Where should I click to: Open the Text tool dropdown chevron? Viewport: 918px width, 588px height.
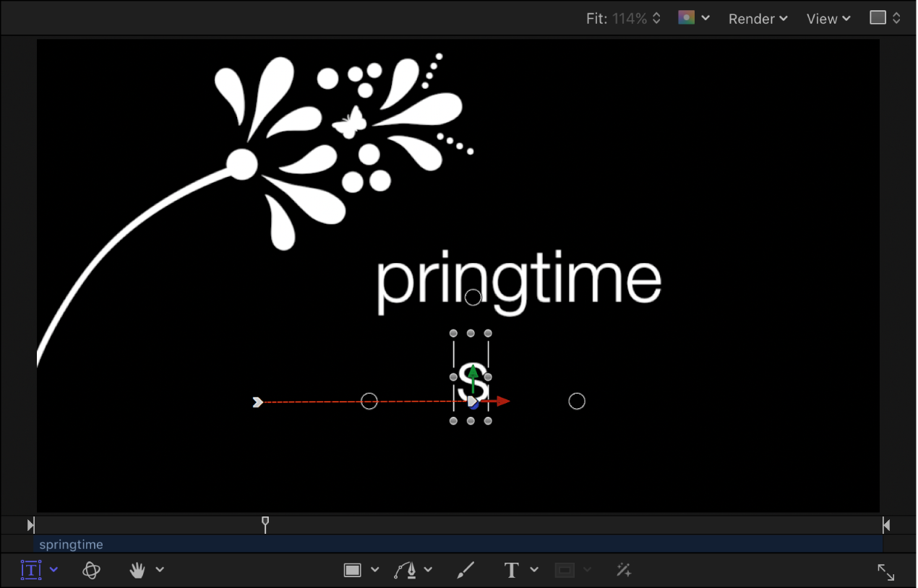click(534, 570)
